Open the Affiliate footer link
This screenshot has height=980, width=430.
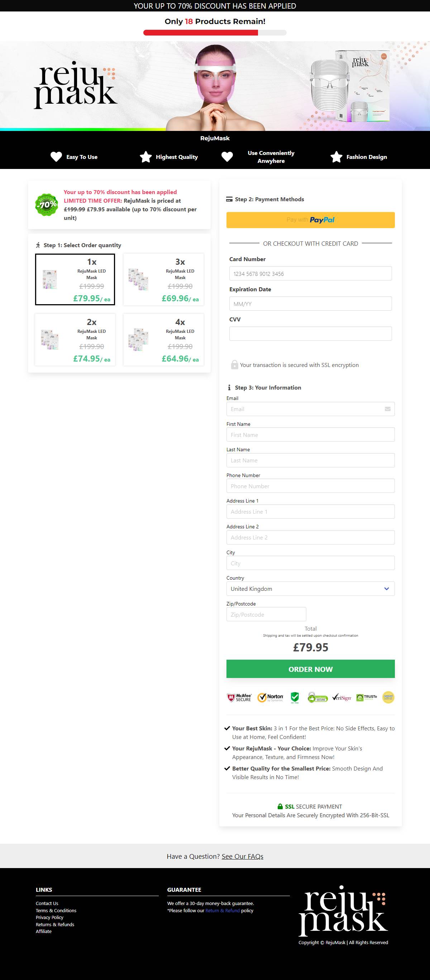point(44,931)
